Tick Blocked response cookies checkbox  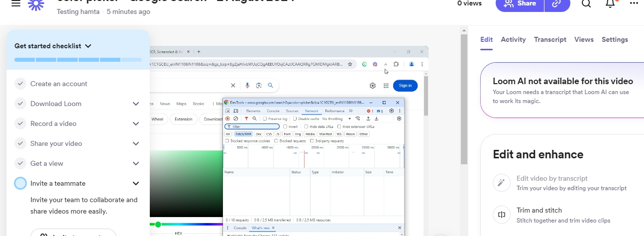point(227,141)
